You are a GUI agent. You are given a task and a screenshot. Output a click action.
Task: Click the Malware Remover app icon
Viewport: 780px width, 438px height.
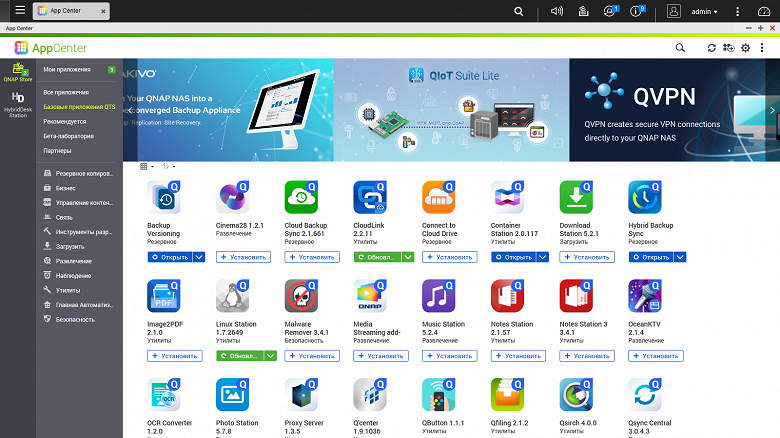pyautogui.click(x=301, y=296)
